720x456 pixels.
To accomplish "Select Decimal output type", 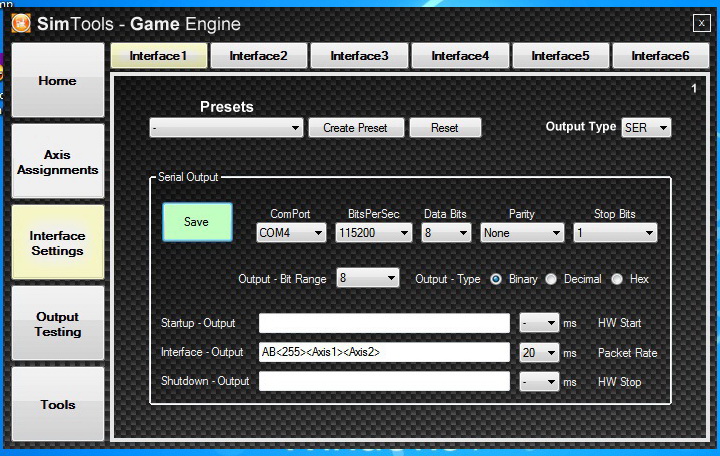I will [x=551, y=279].
